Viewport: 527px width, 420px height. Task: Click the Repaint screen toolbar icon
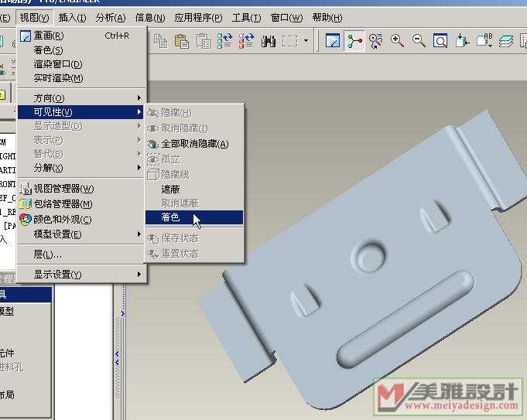point(333,41)
